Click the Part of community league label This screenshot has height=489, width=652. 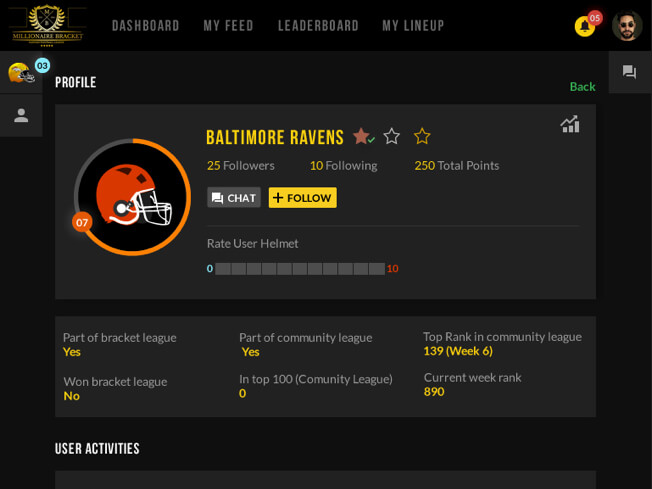[x=306, y=338]
